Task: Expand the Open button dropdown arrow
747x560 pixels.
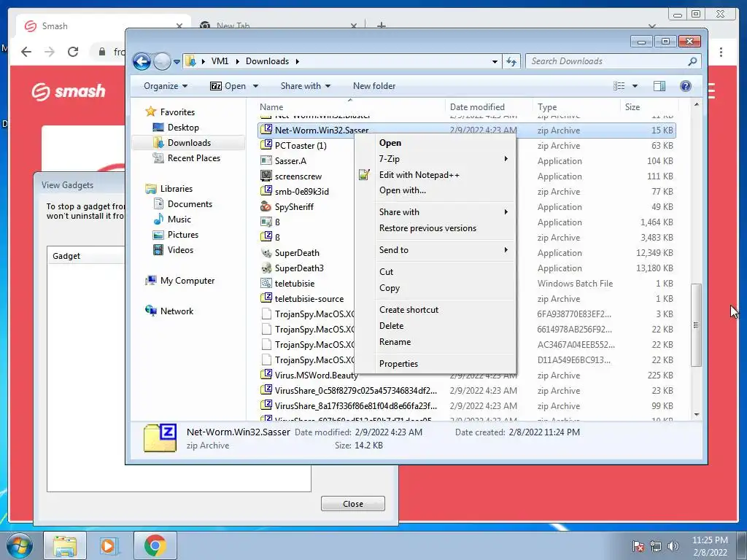Action: pyautogui.click(x=255, y=86)
